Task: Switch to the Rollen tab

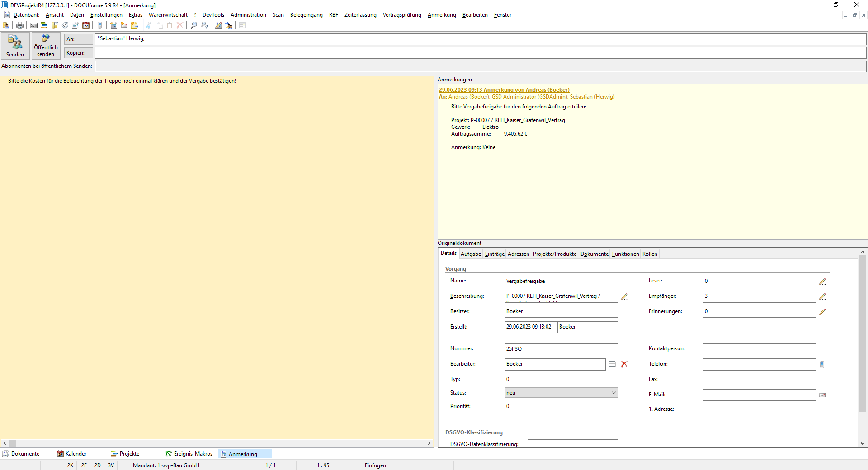Action: pos(650,254)
